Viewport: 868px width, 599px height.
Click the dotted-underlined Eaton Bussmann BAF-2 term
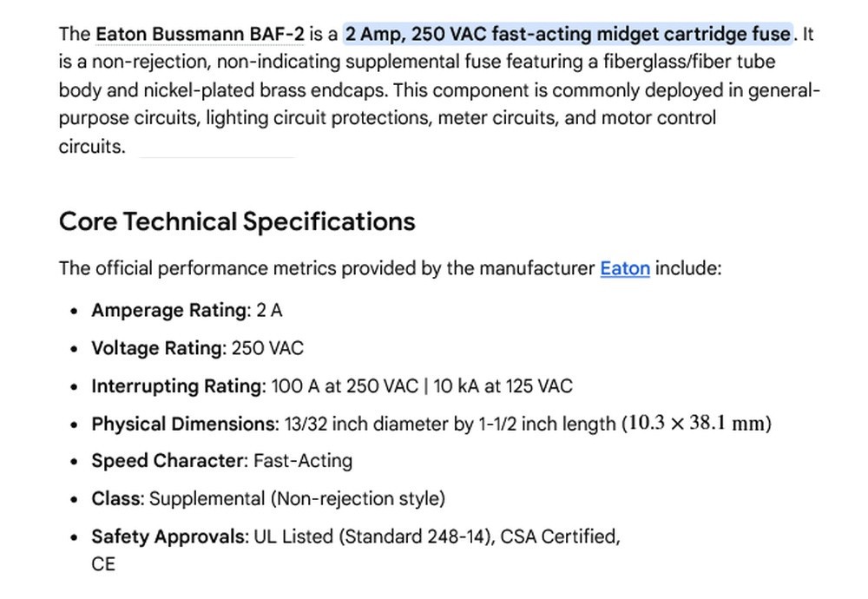click(200, 35)
